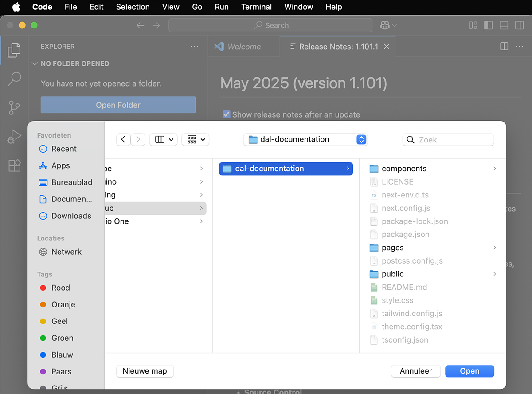
Task: Open the Window menu
Action: [x=299, y=7]
